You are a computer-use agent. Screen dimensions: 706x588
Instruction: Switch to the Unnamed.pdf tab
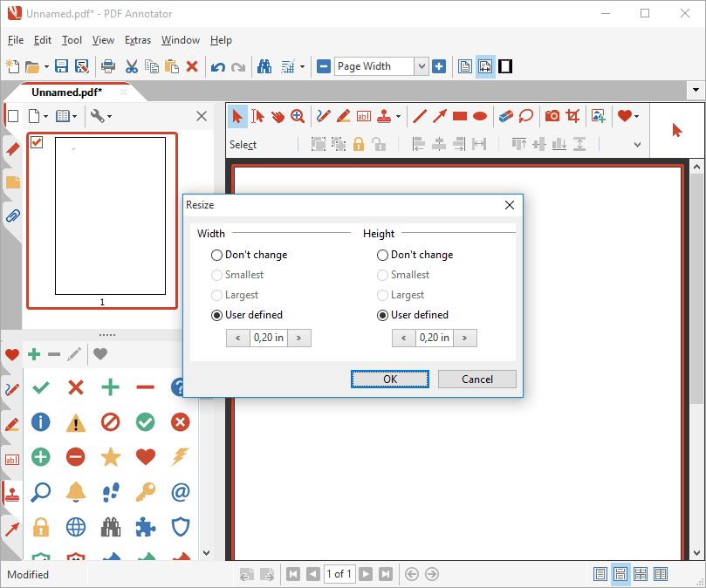click(x=66, y=92)
